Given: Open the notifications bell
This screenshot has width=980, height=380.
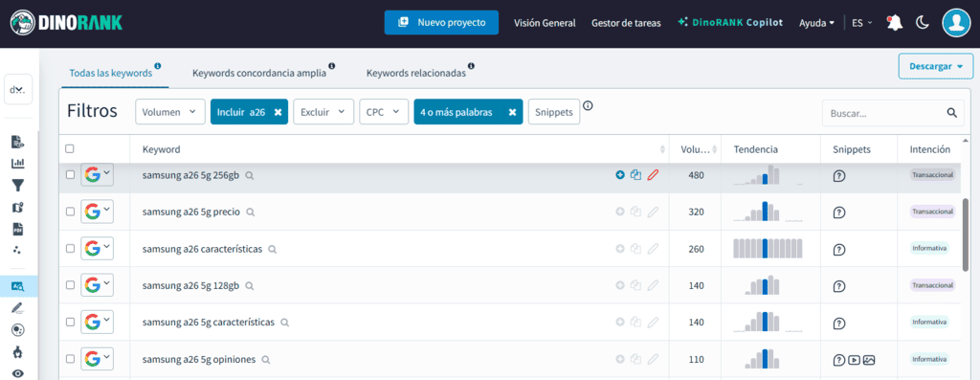Looking at the screenshot, I should [x=895, y=23].
